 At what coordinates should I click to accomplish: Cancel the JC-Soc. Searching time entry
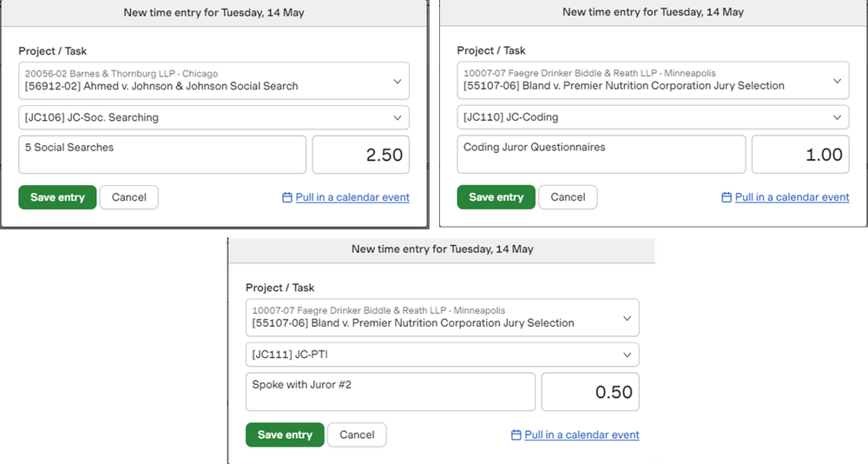coord(129,197)
